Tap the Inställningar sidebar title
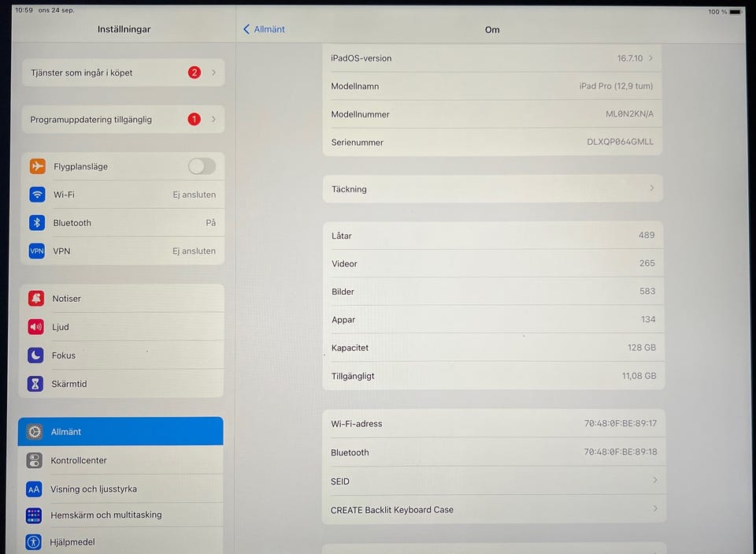 click(124, 29)
